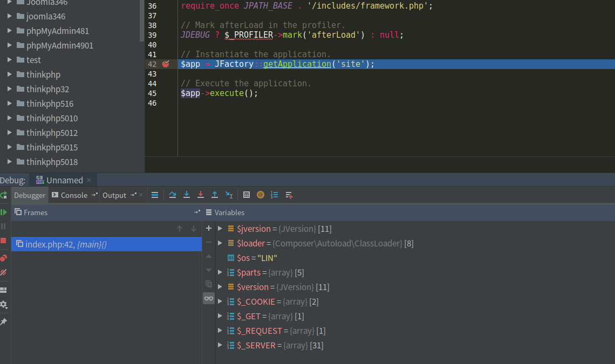Toggle mute breakpoints

click(3, 273)
